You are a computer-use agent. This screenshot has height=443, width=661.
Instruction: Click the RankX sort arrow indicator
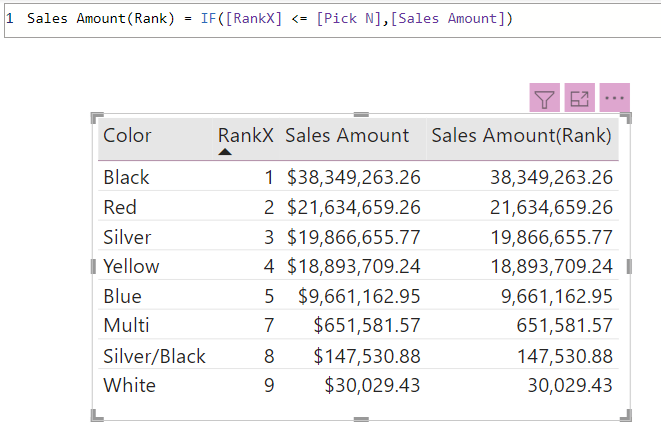pyautogui.click(x=225, y=152)
